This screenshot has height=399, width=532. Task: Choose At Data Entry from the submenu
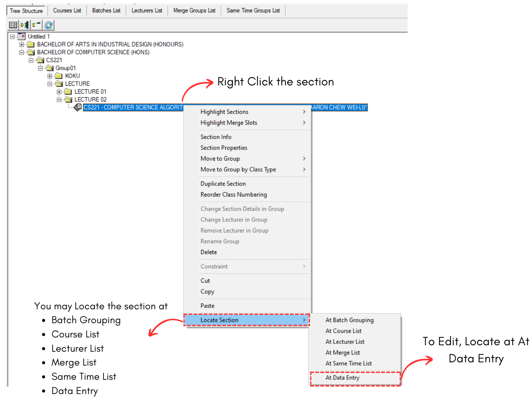pos(342,378)
